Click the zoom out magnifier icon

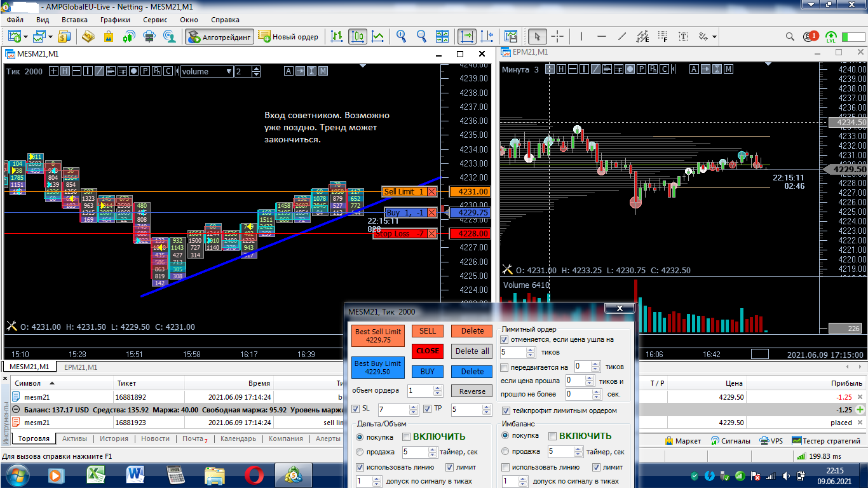click(x=421, y=36)
